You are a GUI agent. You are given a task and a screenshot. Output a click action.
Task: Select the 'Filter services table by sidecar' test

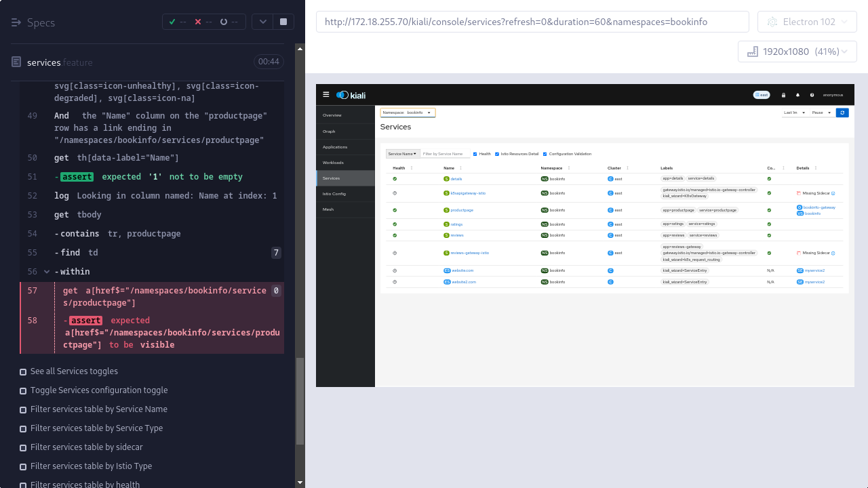(86, 447)
